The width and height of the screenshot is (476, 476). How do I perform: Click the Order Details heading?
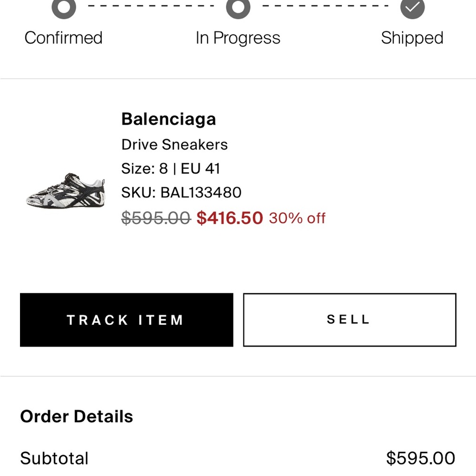77,416
